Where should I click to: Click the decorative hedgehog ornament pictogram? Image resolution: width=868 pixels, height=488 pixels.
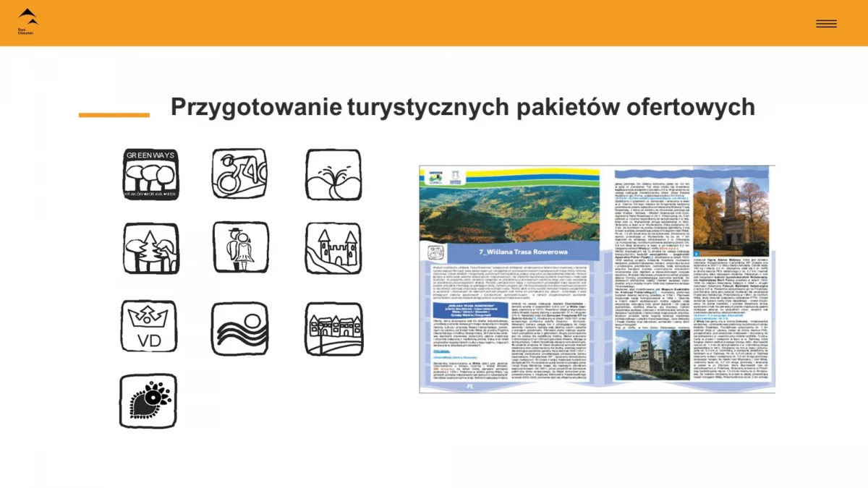[x=148, y=401]
